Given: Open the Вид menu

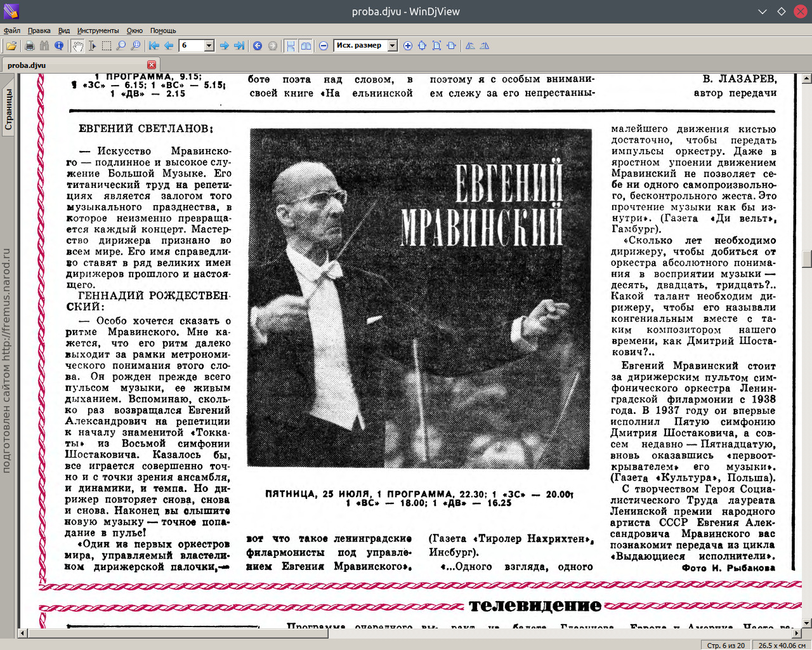Looking at the screenshot, I should click(x=64, y=30).
